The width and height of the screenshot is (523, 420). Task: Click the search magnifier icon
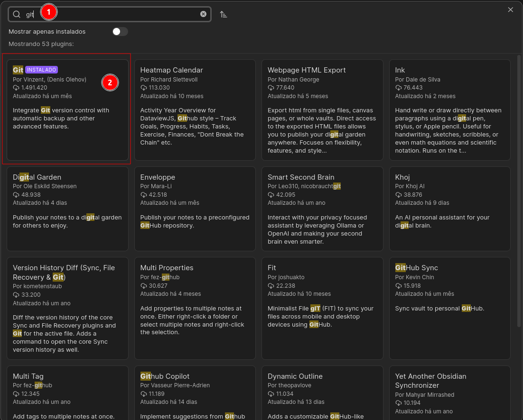tap(17, 14)
